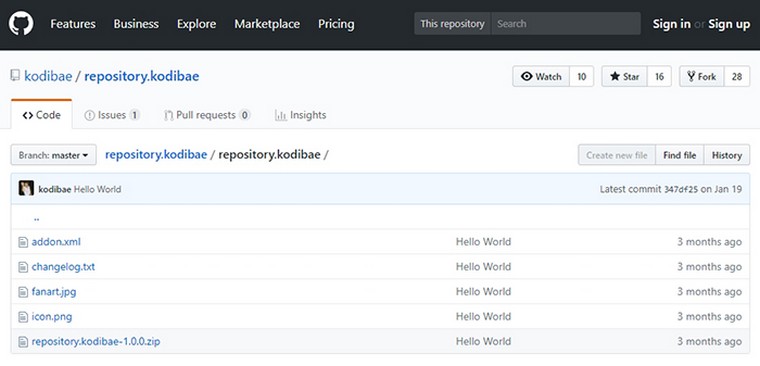Image resolution: width=760 pixels, height=366 pixels.
Task: Open Hello World commit for changelog.txt
Action: coord(483,267)
